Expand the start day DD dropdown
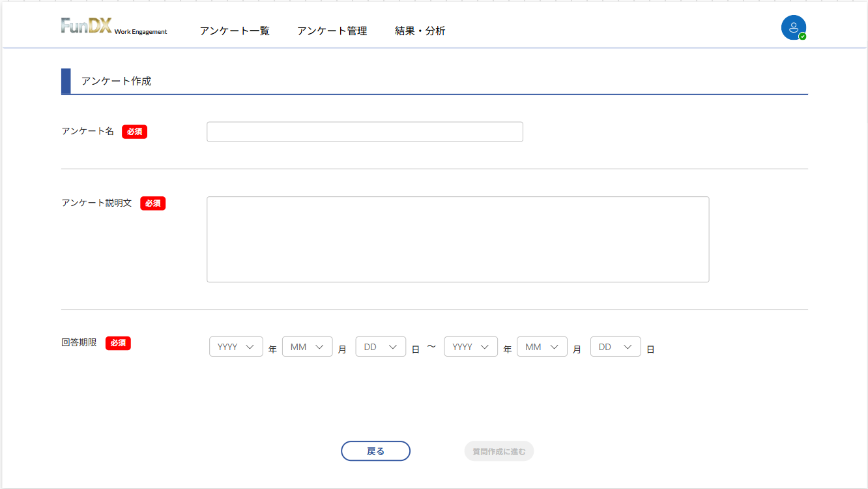This screenshot has height=489, width=868. [381, 347]
